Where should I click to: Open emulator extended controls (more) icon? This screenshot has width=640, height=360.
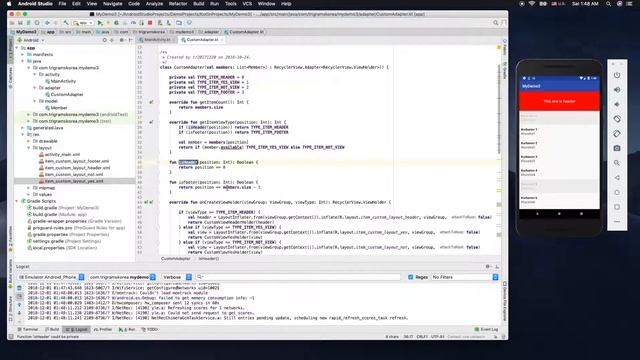[617, 222]
